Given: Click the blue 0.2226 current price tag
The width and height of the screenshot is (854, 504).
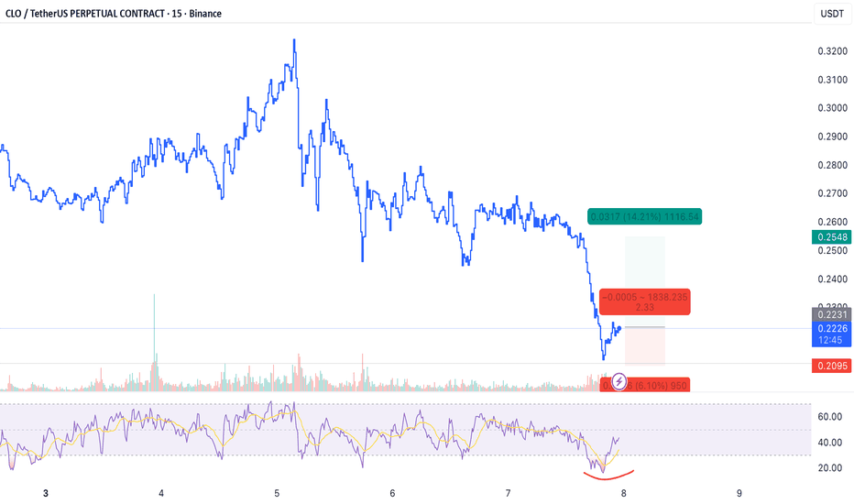Looking at the screenshot, I should point(832,328).
